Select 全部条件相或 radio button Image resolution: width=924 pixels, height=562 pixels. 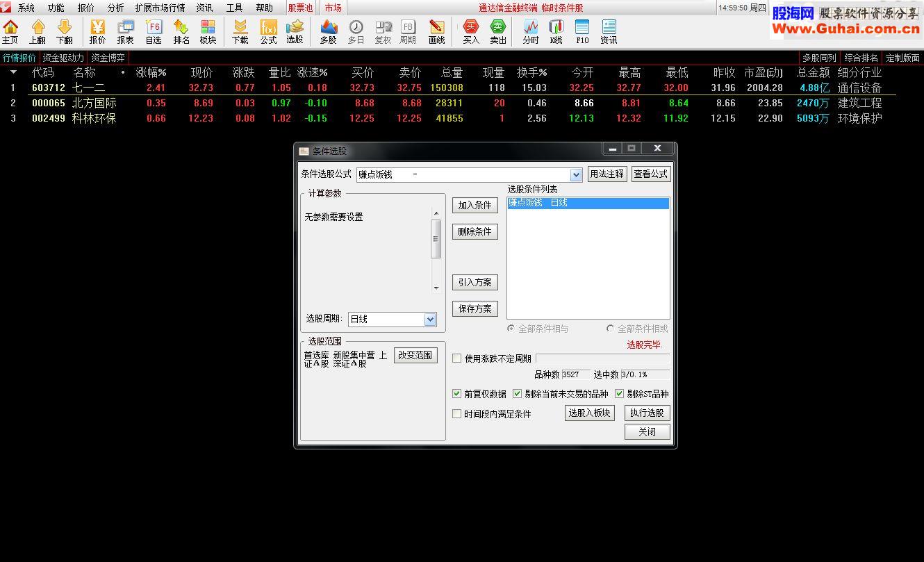pos(611,329)
